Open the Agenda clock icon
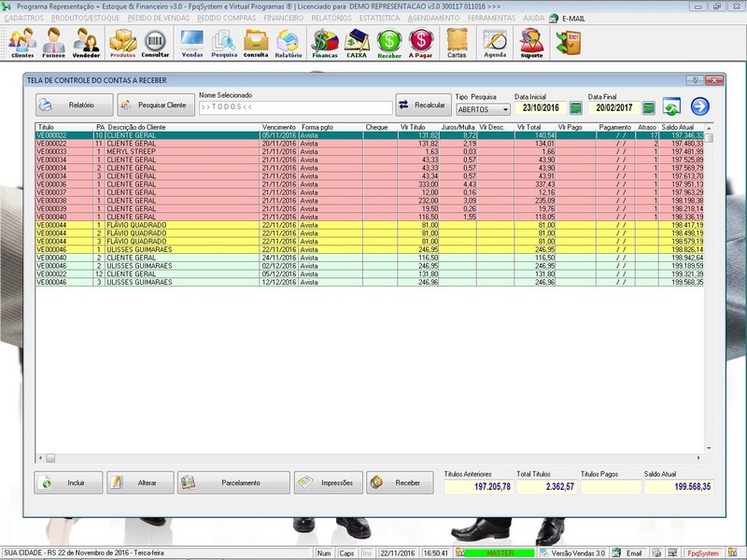The width and height of the screenshot is (747, 560). click(x=495, y=43)
